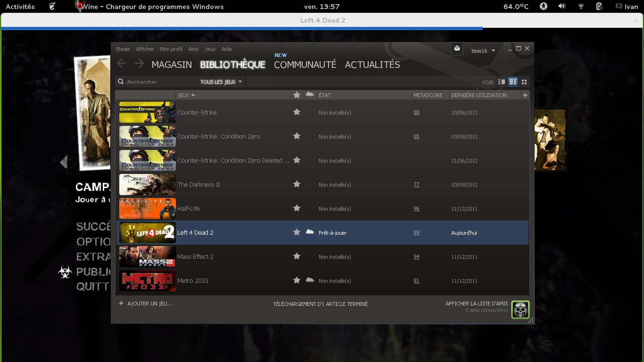Toggle favorite star for Counter-Strike: Condition Zero
Image resolution: width=644 pixels, height=362 pixels.
[297, 136]
